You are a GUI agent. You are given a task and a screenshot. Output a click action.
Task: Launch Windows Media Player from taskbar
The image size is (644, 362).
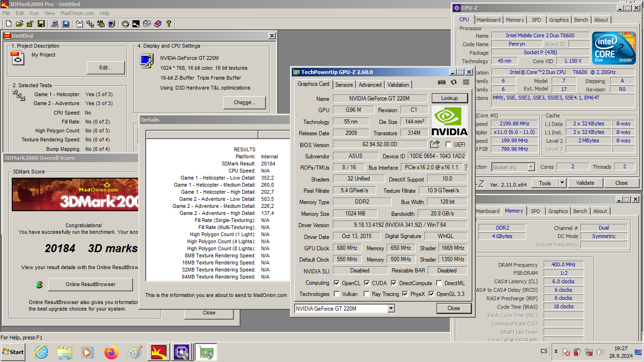pos(88,352)
